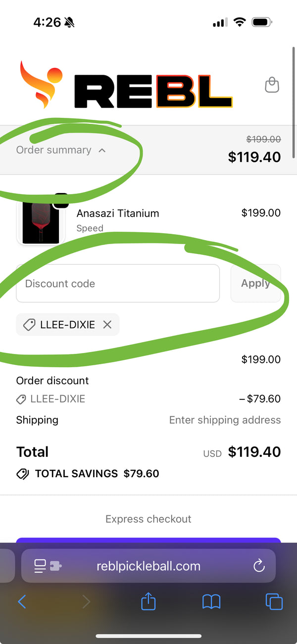The width and height of the screenshot is (297, 644).
Task: Reload the page in Safari
Action: [x=259, y=566]
